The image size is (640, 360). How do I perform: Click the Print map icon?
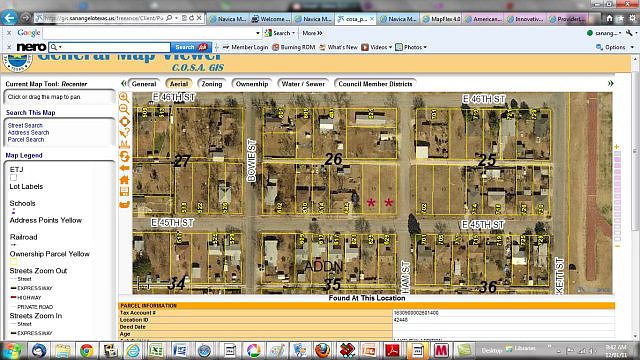[x=124, y=204]
